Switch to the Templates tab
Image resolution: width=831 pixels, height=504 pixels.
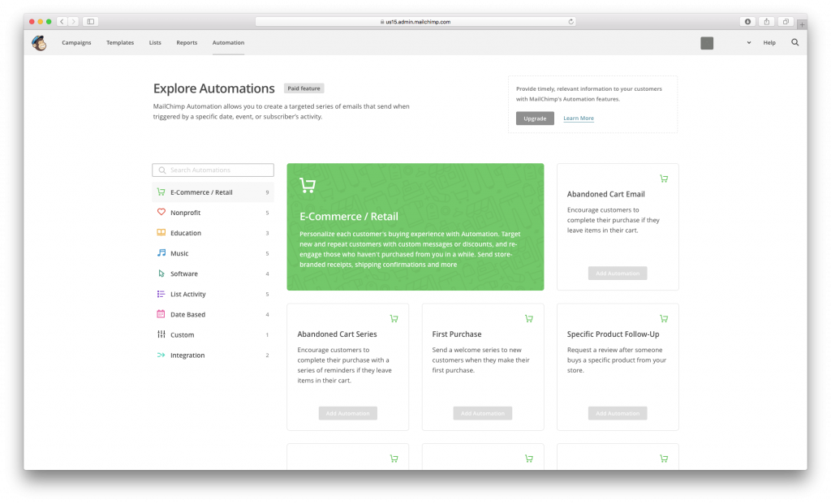[120, 42]
